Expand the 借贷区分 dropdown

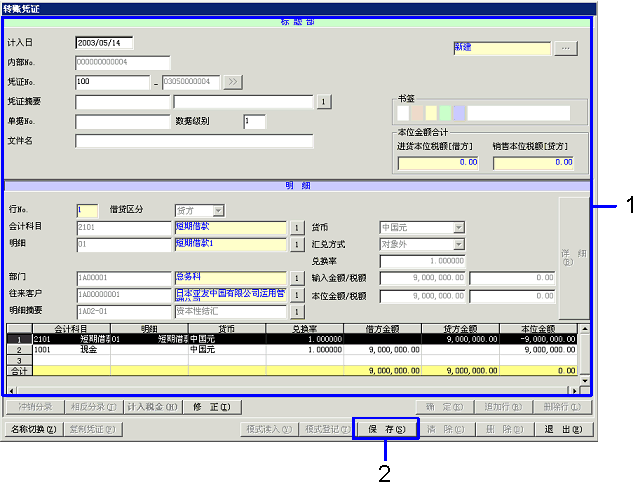217,210
